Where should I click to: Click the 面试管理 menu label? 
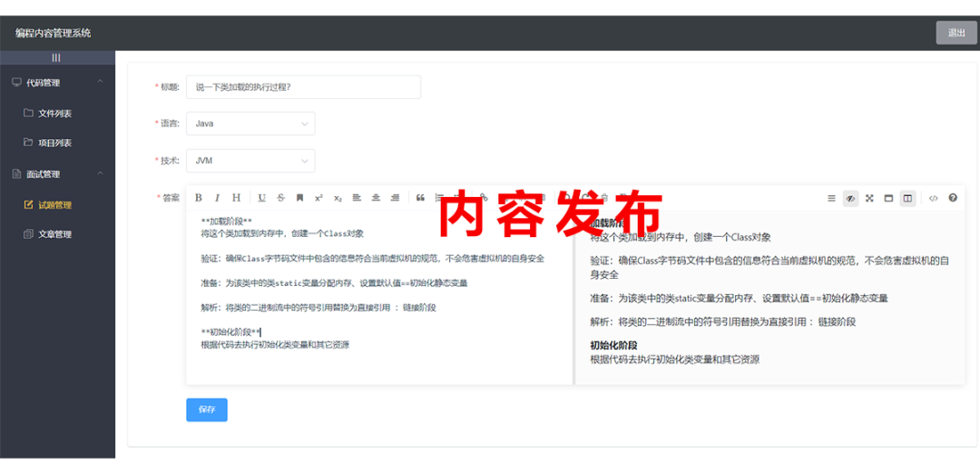point(44,174)
